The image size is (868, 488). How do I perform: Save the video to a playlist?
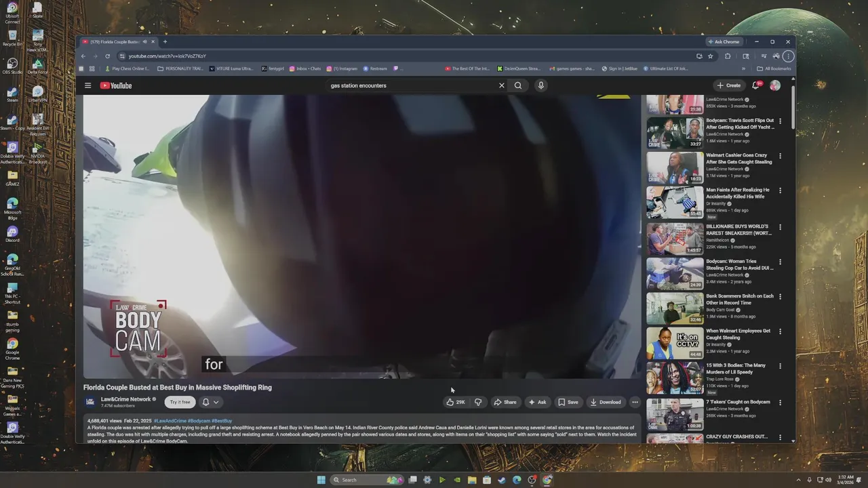click(568, 402)
